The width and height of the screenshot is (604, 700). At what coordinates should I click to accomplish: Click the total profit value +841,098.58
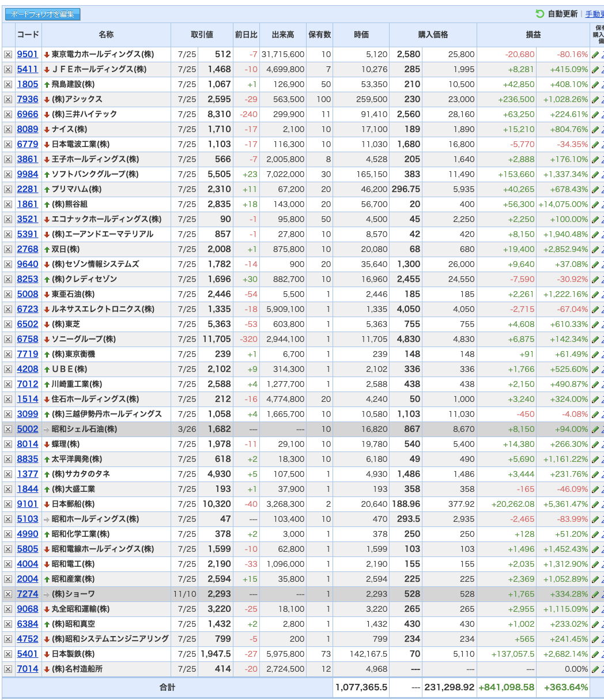(507, 687)
